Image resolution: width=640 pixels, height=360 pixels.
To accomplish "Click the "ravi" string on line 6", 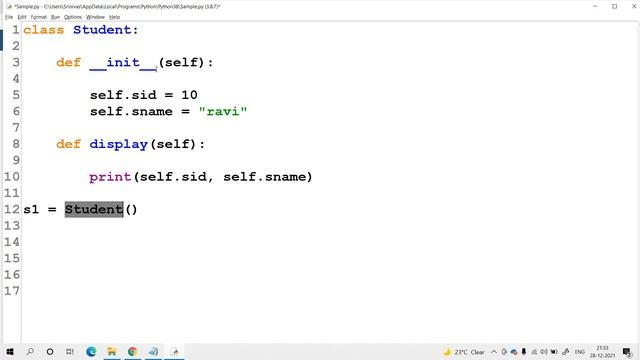I will pyautogui.click(x=223, y=111).
